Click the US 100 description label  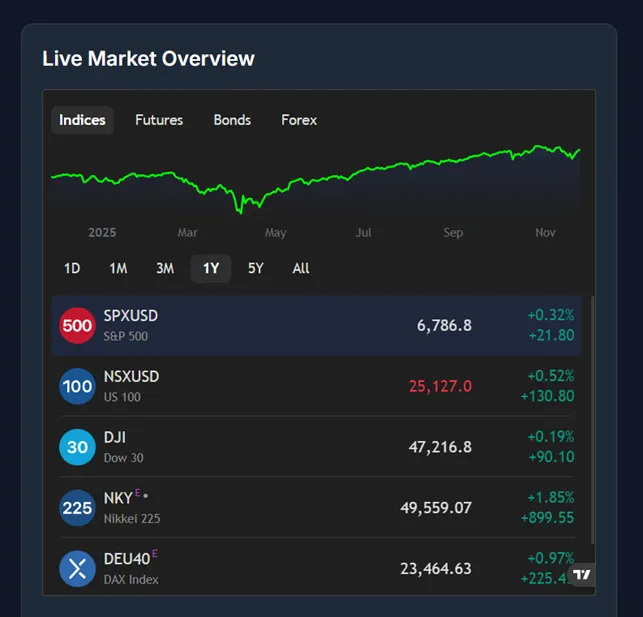pos(122,397)
